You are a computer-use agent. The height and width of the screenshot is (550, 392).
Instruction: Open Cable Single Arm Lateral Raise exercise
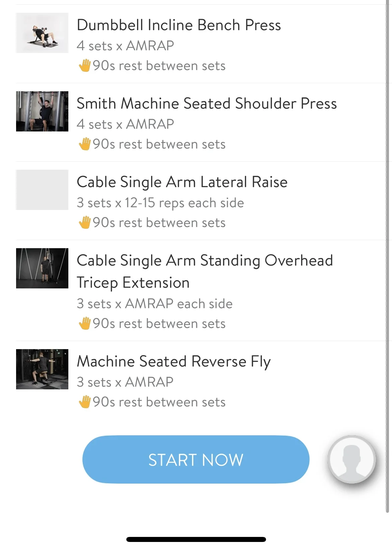(182, 182)
